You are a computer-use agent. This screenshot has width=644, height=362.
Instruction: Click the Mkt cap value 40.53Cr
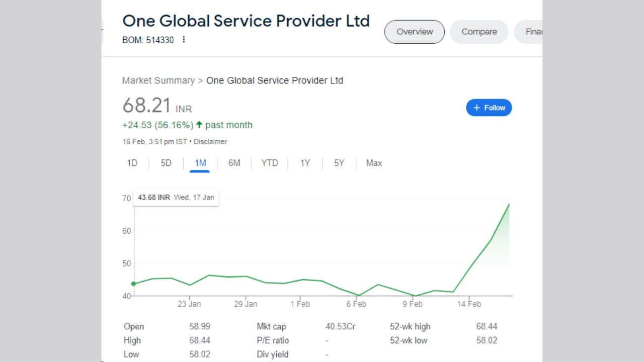coord(341,327)
